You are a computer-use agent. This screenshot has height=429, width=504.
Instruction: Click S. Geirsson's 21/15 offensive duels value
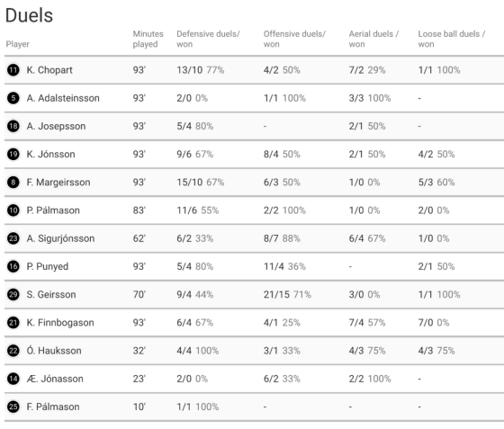[x=276, y=294]
